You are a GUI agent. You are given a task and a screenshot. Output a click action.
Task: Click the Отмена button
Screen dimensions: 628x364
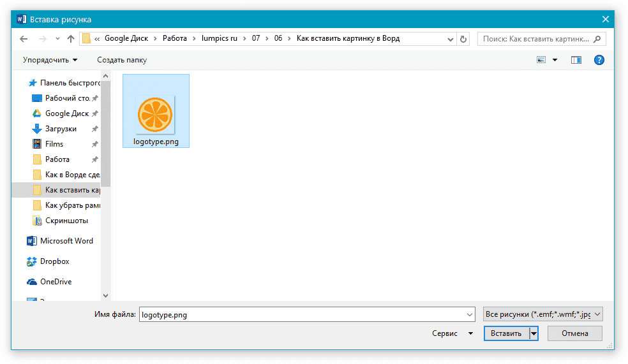point(575,333)
